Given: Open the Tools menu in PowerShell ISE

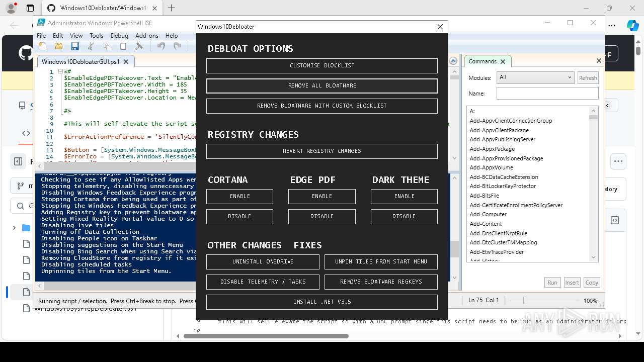Looking at the screenshot, I should 97,36.
